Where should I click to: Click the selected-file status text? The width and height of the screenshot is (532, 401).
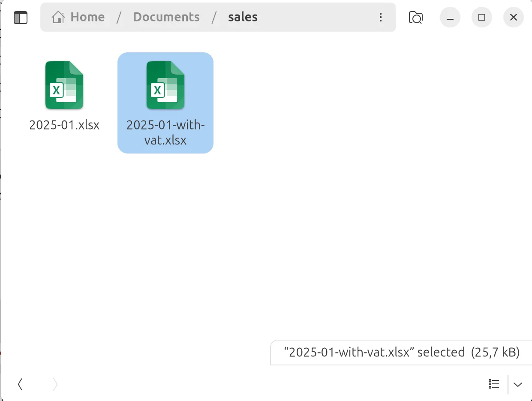[402, 353]
